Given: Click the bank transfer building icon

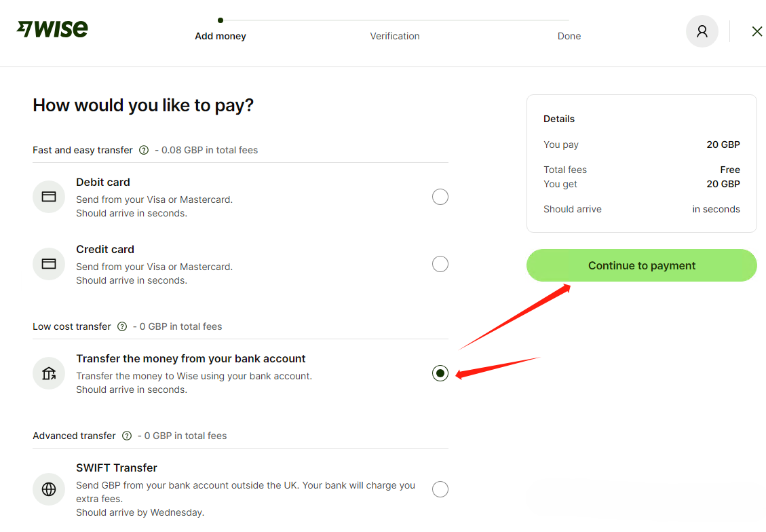Looking at the screenshot, I should (x=49, y=373).
